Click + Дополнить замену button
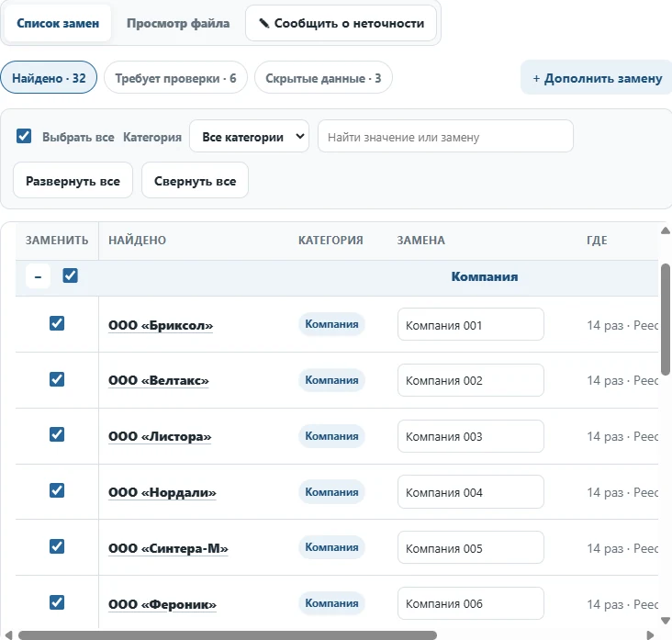The width and height of the screenshot is (672, 640). [x=597, y=78]
